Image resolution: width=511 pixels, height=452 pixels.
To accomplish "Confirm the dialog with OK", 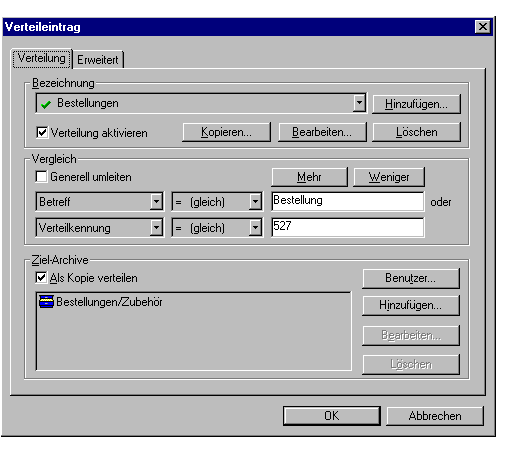I will pyautogui.click(x=332, y=416).
